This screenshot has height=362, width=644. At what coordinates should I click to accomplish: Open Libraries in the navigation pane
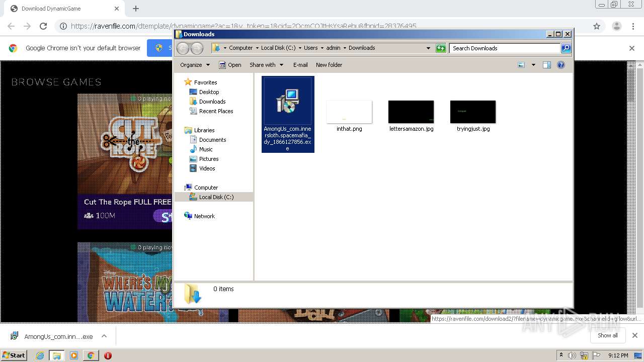tap(200, 130)
